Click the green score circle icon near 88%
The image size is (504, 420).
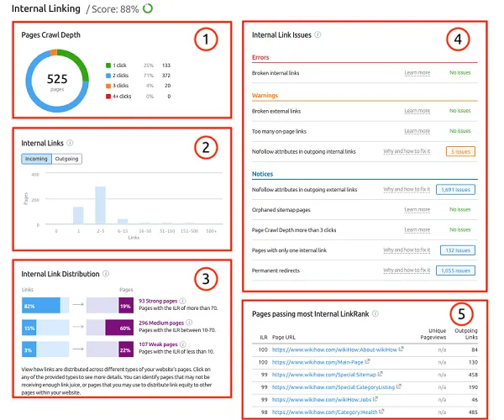coord(148,8)
